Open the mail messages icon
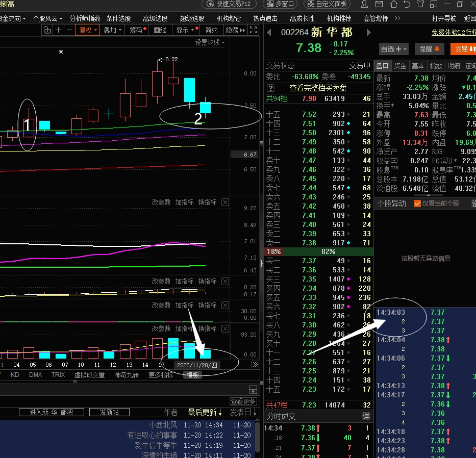The image size is (476, 458). (379, 4)
